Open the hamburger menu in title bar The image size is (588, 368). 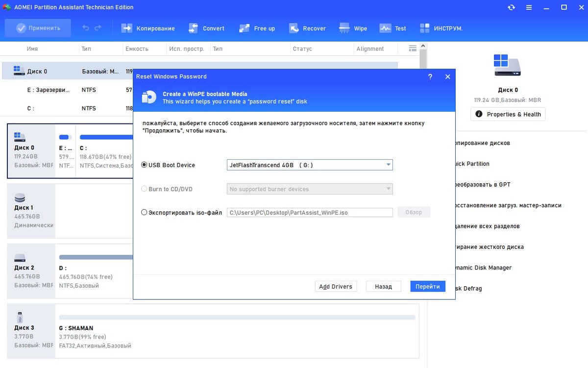529,7
